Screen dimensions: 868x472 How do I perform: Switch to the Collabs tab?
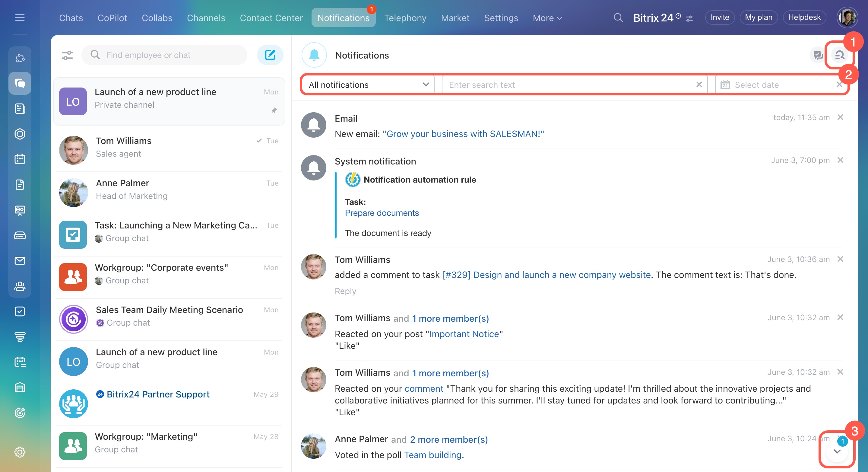[x=157, y=18]
